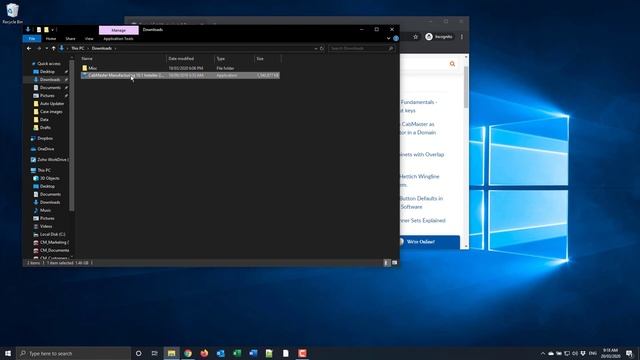Switch to Details view in status bar
The height and width of the screenshot is (360, 640).
(x=386, y=263)
